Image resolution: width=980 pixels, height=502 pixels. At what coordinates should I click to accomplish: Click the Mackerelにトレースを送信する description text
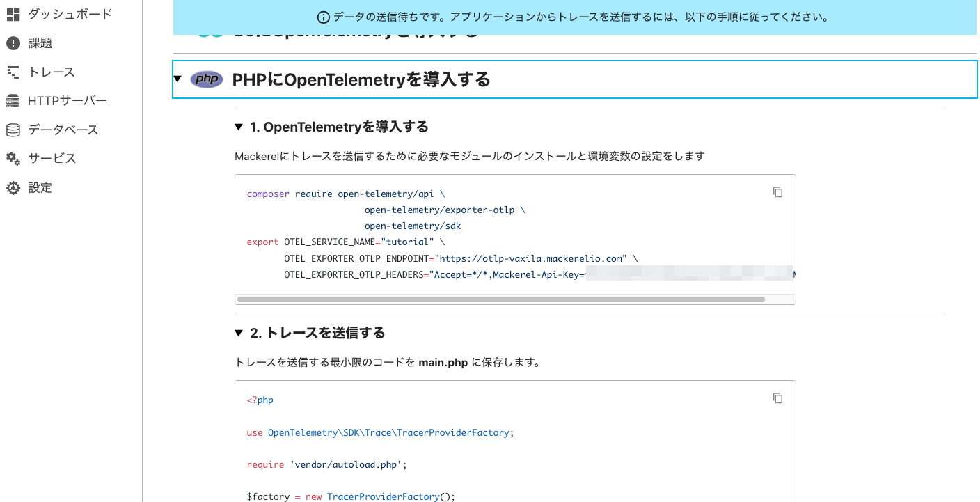470,156
